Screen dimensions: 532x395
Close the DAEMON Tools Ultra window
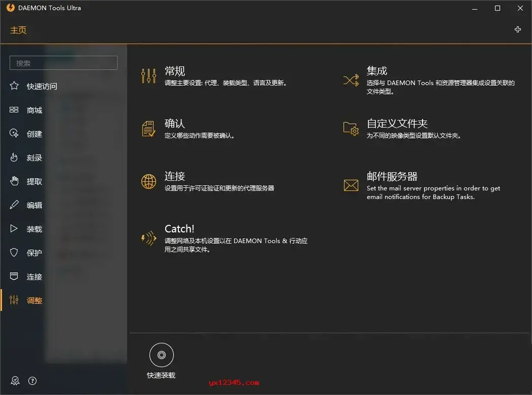coord(520,8)
